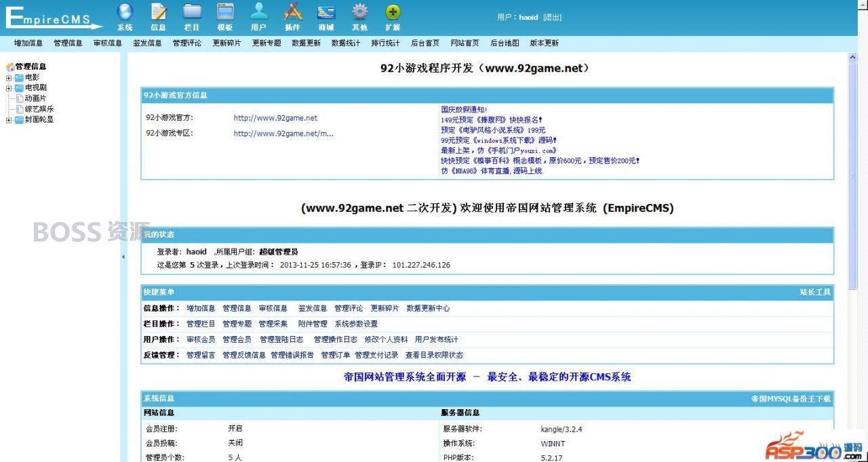Open the 系统 globe icon in the header

125,12
